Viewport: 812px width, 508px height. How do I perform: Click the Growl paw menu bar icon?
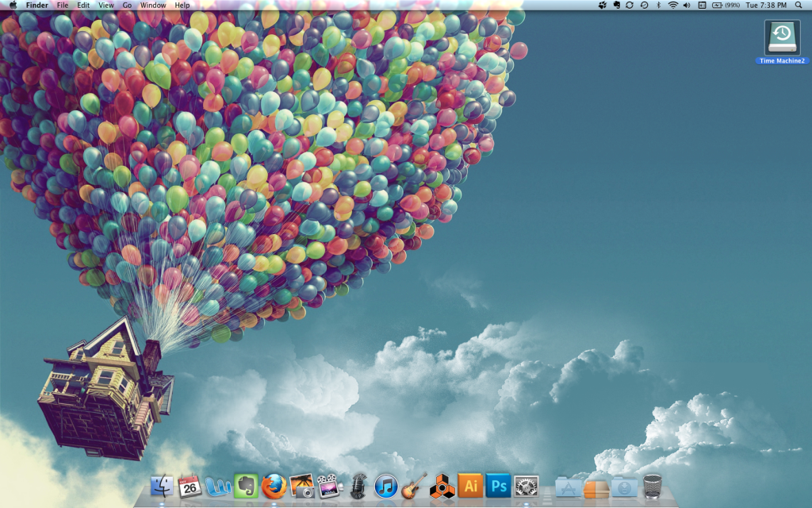[x=603, y=6]
